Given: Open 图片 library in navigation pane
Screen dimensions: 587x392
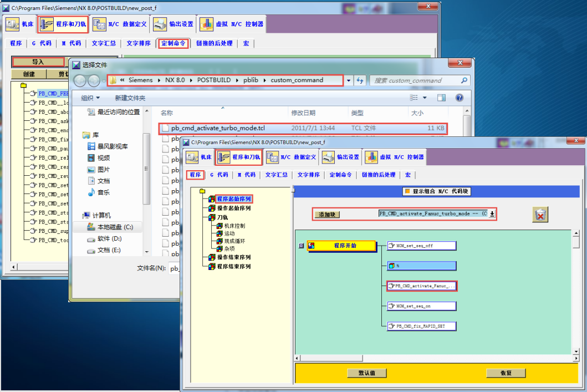Looking at the screenshot, I should 99,170.
